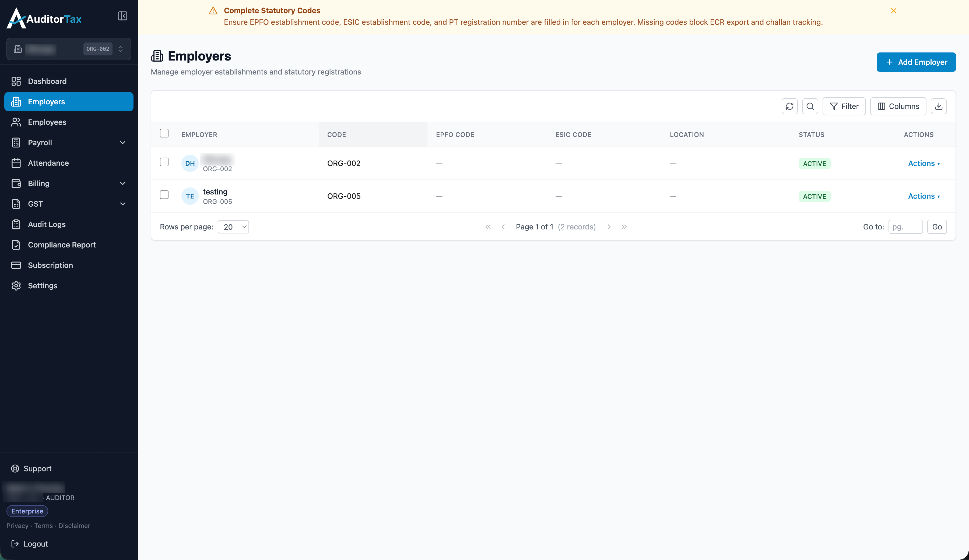The height and width of the screenshot is (560, 969).
Task: Click the Billing wallet icon
Action: click(16, 183)
